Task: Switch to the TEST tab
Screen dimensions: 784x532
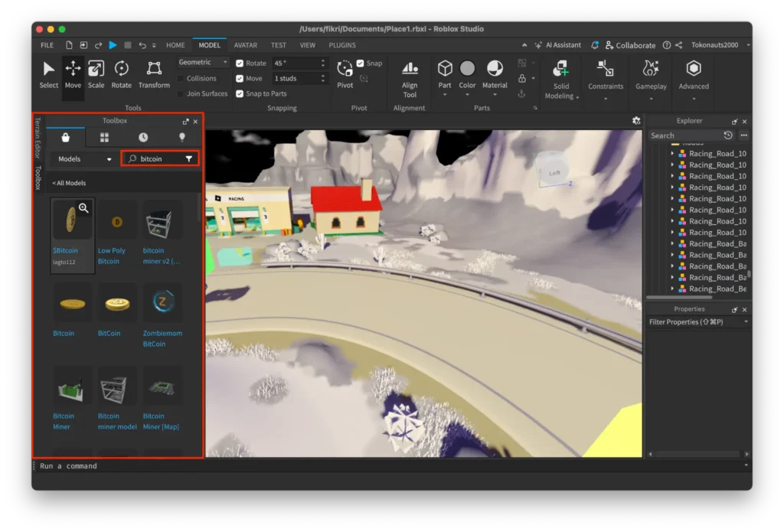Action: (279, 45)
